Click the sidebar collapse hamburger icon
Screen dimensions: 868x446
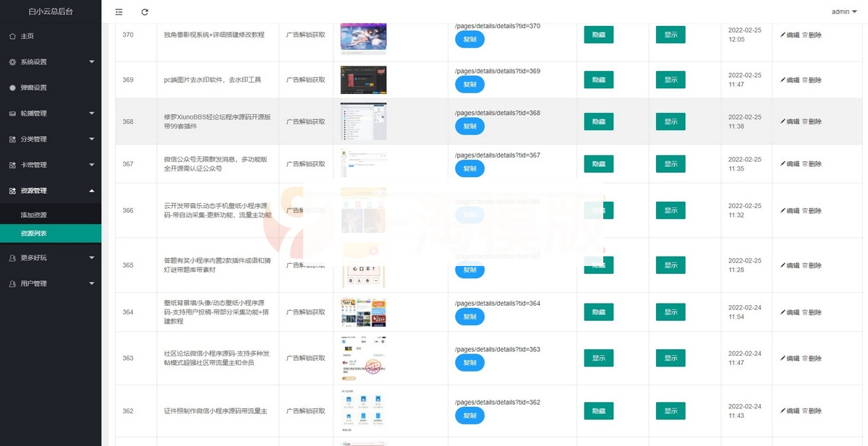point(119,12)
